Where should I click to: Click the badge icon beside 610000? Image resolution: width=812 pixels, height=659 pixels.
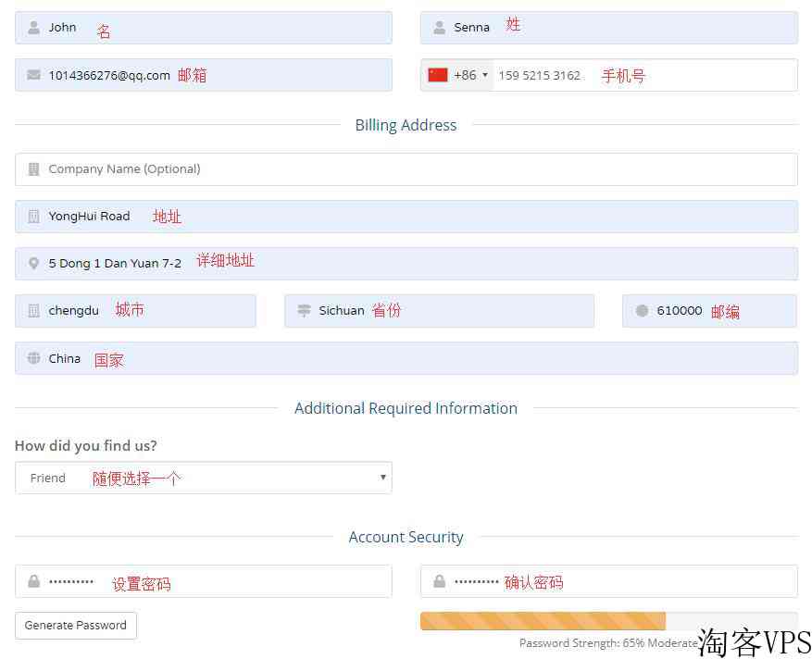pyautogui.click(x=642, y=311)
